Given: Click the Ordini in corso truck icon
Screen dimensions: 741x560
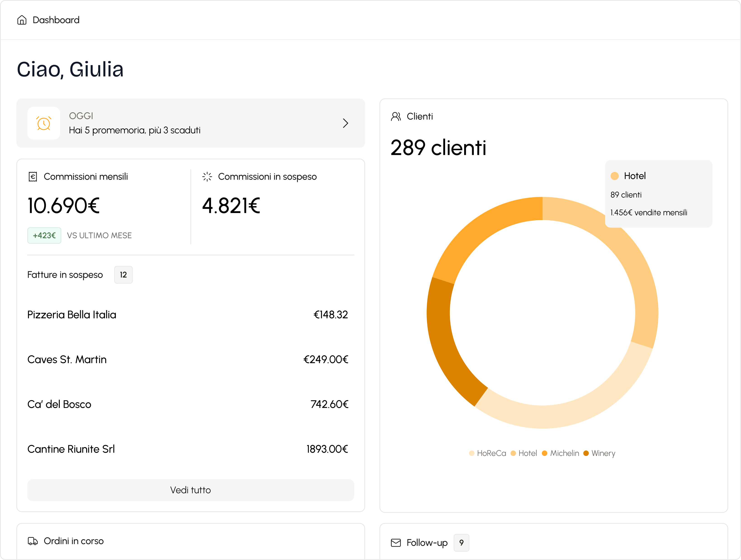Looking at the screenshot, I should [x=33, y=541].
